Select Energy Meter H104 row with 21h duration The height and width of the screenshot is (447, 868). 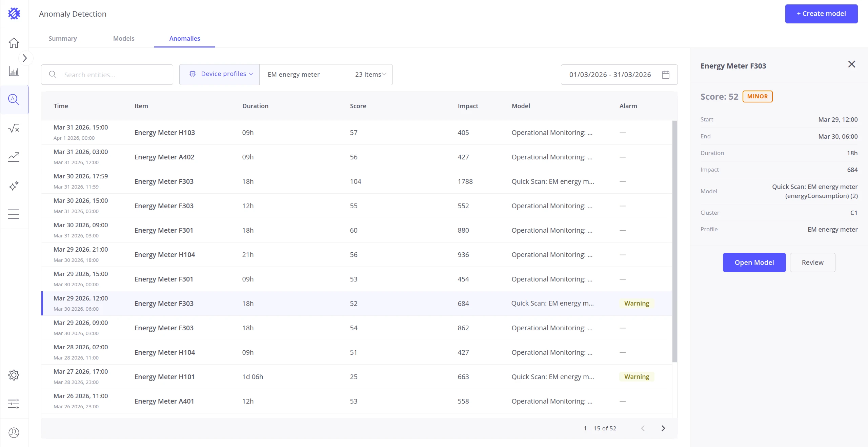click(357, 255)
